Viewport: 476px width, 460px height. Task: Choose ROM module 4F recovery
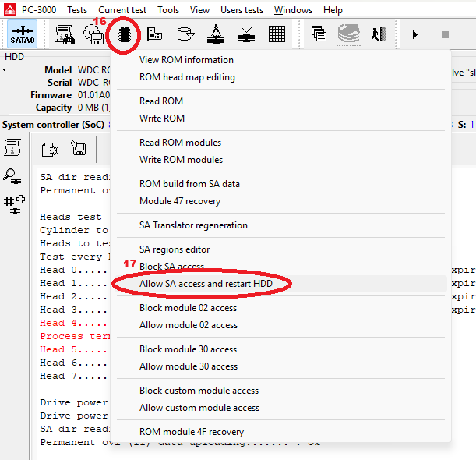[x=192, y=432]
